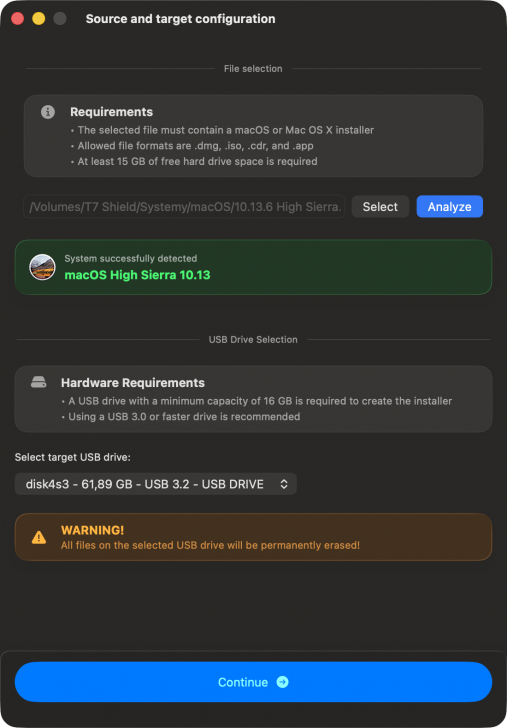Click the 'USB Drive Selection' section label

253,340
